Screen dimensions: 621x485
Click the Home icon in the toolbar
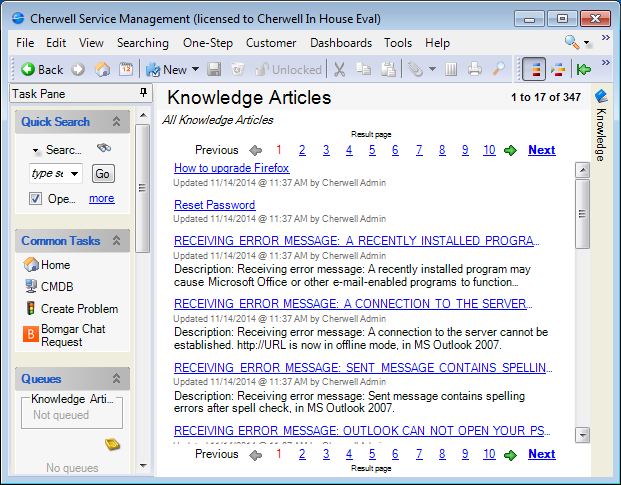click(x=102, y=69)
